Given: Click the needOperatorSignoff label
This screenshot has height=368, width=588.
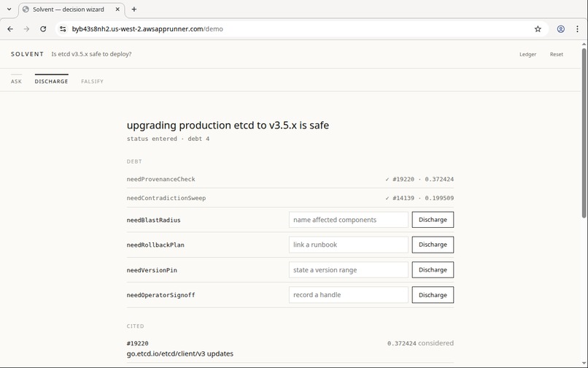Looking at the screenshot, I should (x=161, y=295).
